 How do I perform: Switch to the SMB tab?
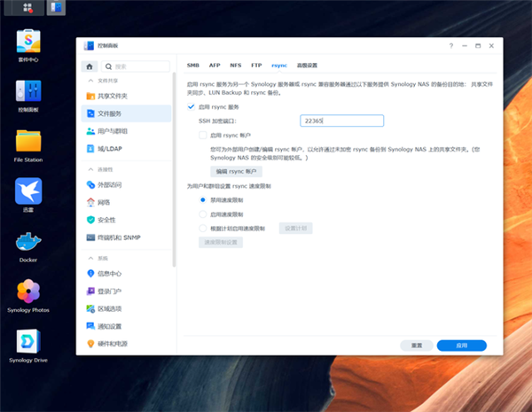[x=193, y=66]
